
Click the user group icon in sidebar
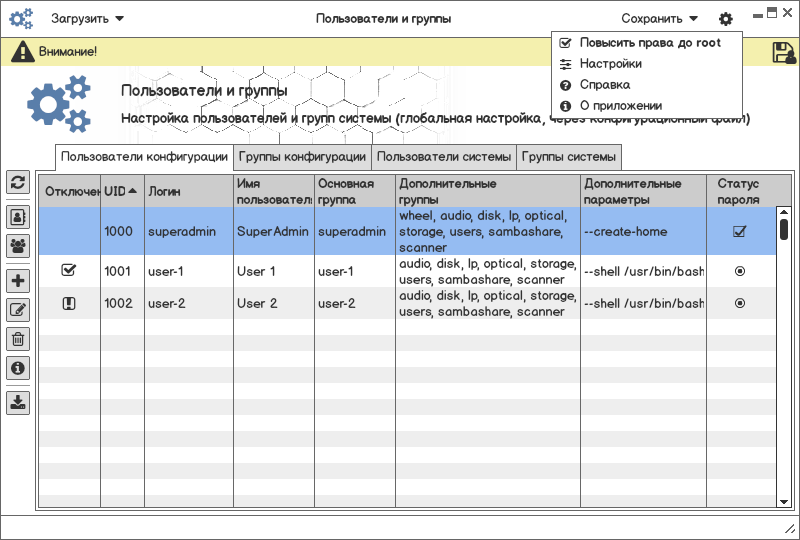coord(18,245)
